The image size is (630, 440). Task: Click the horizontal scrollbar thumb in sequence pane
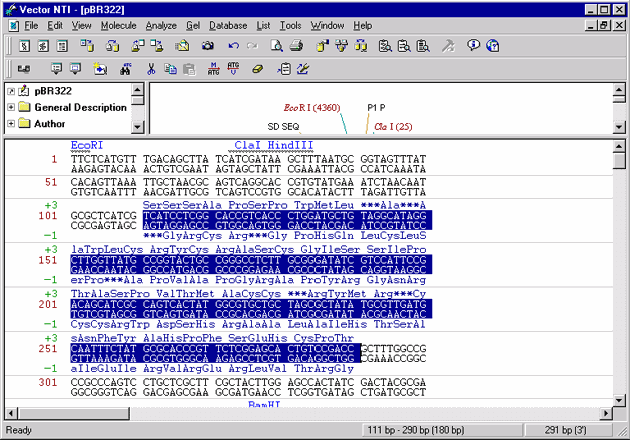[x=74, y=413]
